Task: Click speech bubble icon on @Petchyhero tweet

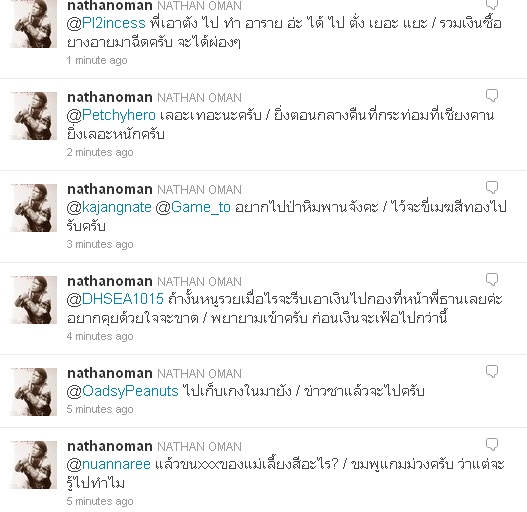Action: (492, 95)
